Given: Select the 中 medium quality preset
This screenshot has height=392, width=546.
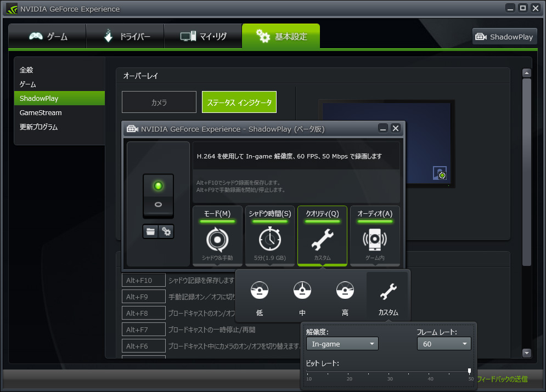Looking at the screenshot, I should pos(302,297).
